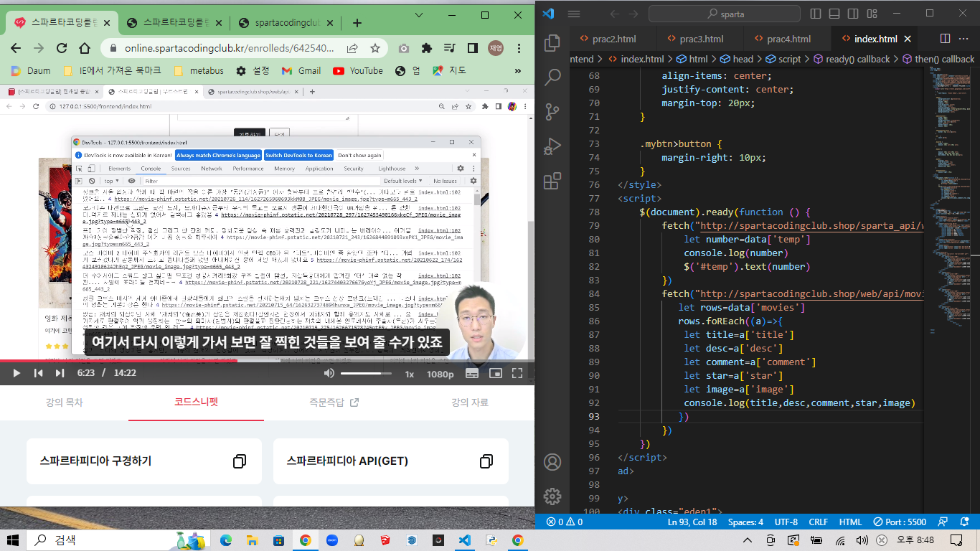Open Source Control view in VS Code

pyautogui.click(x=552, y=112)
